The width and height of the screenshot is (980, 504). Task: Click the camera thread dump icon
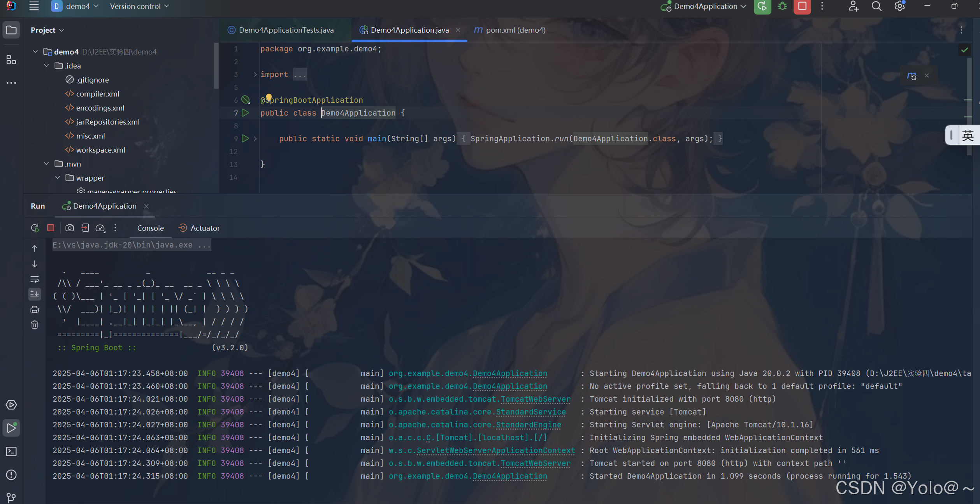[70, 228]
